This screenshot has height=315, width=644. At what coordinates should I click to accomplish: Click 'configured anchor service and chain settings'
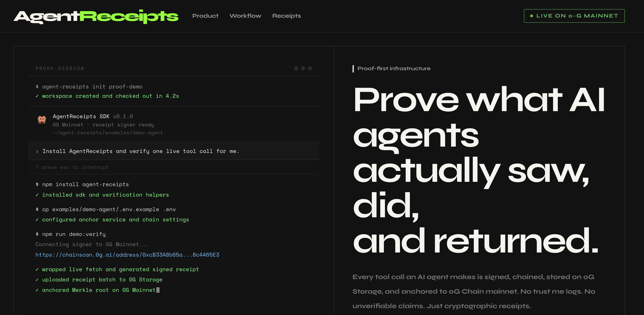[x=112, y=220]
